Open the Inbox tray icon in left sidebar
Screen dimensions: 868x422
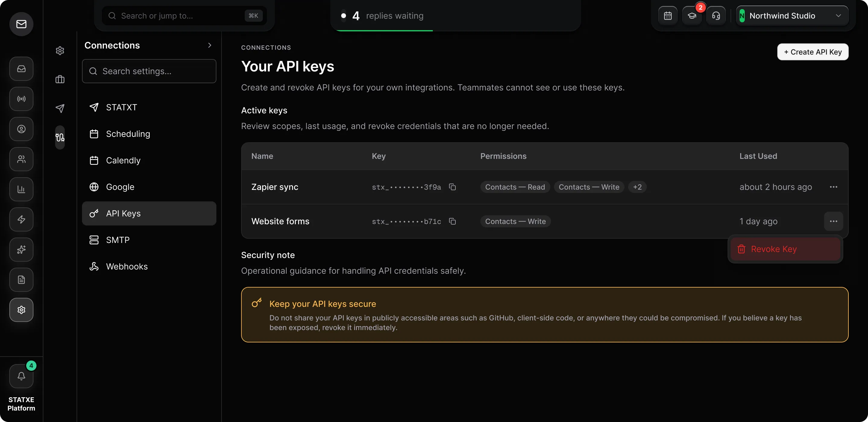click(21, 69)
